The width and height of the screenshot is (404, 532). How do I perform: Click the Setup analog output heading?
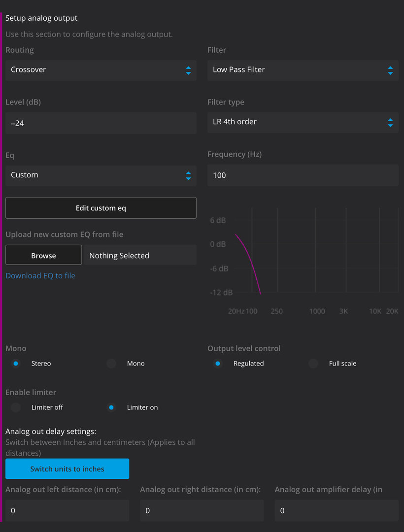coord(41,18)
